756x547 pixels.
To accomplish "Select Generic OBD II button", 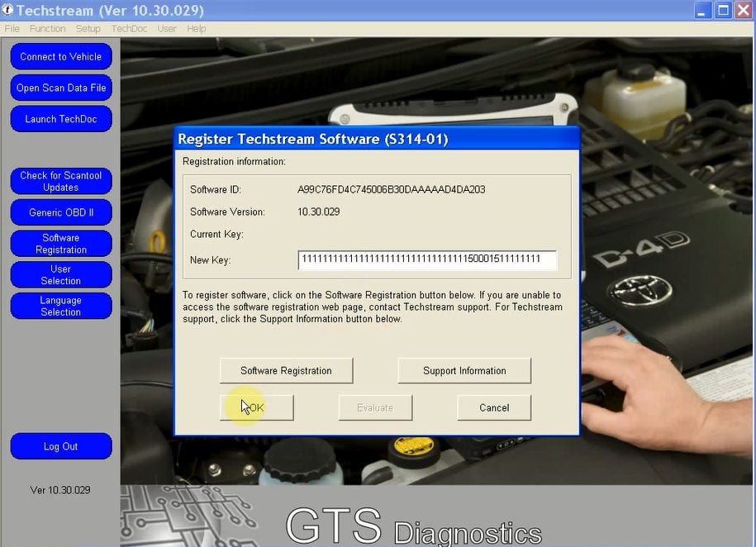I will (x=61, y=212).
